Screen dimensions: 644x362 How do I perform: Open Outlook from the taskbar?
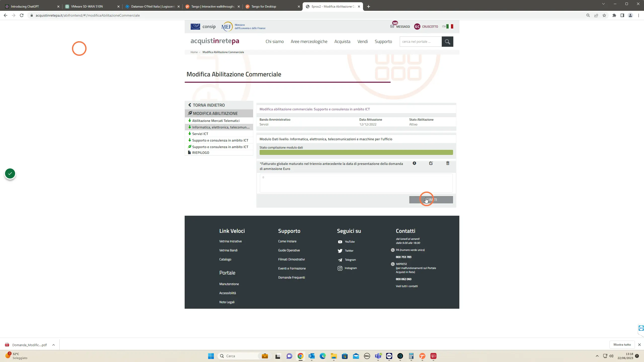coord(312,356)
